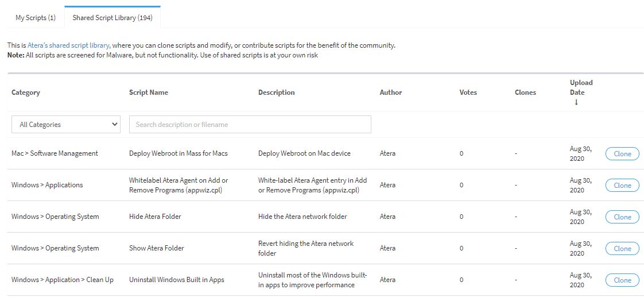Select the Whitelabel Atera Agent on Add or Remove Programs name
This screenshot has width=644, height=297.
[179, 185]
